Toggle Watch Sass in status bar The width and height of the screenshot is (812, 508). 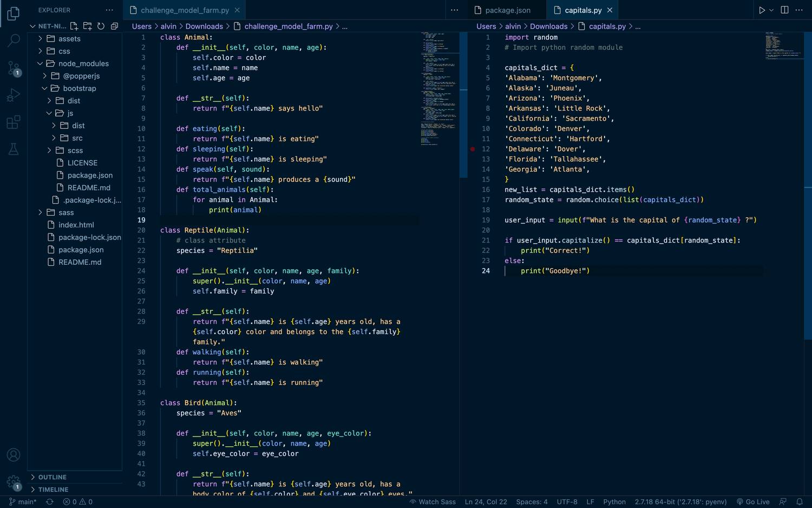pos(433,502)
